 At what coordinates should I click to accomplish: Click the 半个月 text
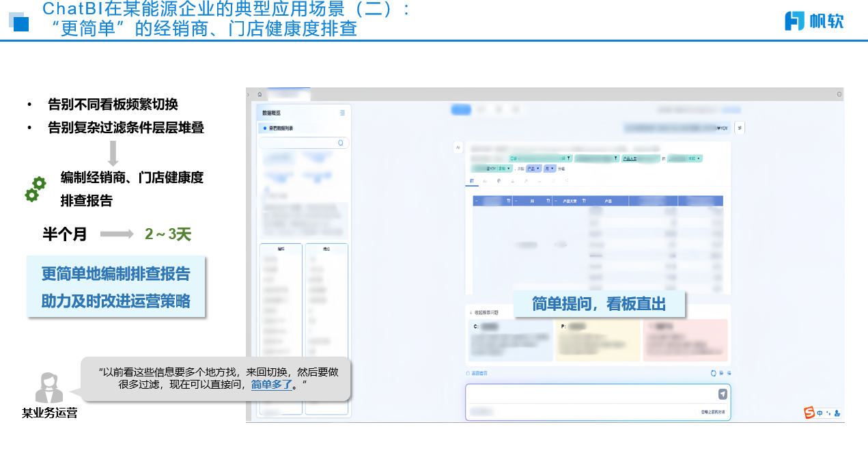tap(65, 234)
